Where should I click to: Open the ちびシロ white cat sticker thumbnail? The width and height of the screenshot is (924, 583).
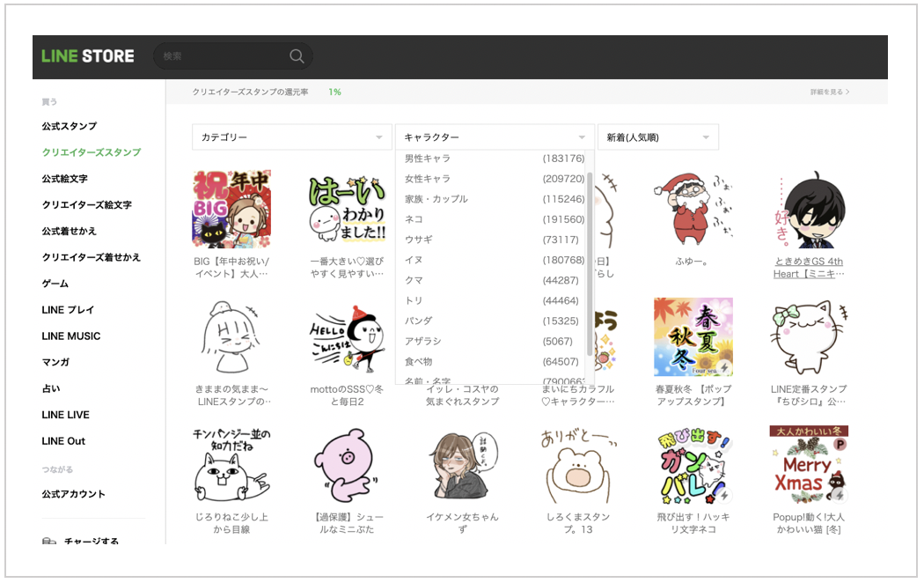(809, 337)
